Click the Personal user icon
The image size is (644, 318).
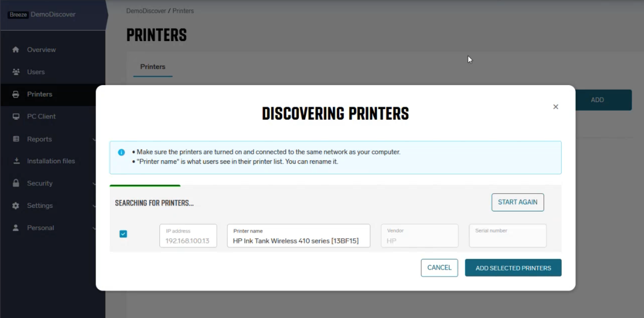(16, 228)
